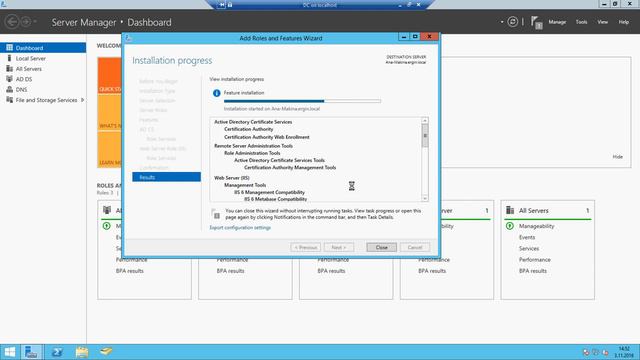Click the yellow package icon in the taskbar
This screenshot has width=640, height=360.
point(106,351)
